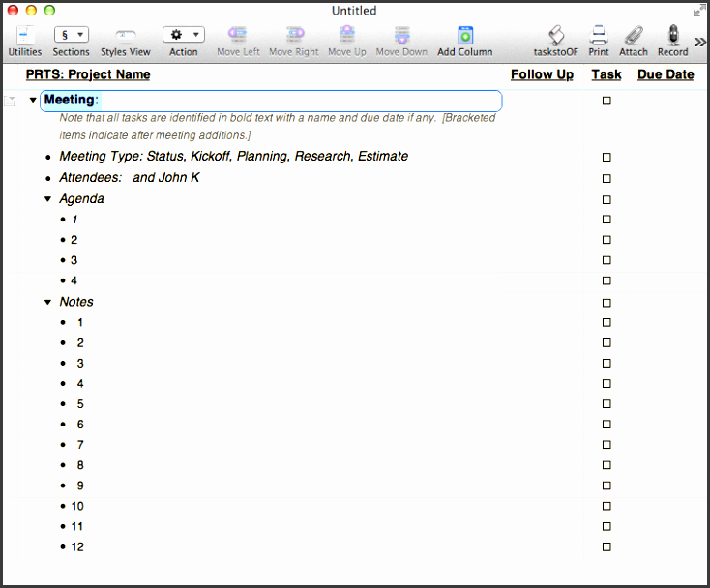Collapse the Meeting row disclosure triangle

[x=33, y=100]
